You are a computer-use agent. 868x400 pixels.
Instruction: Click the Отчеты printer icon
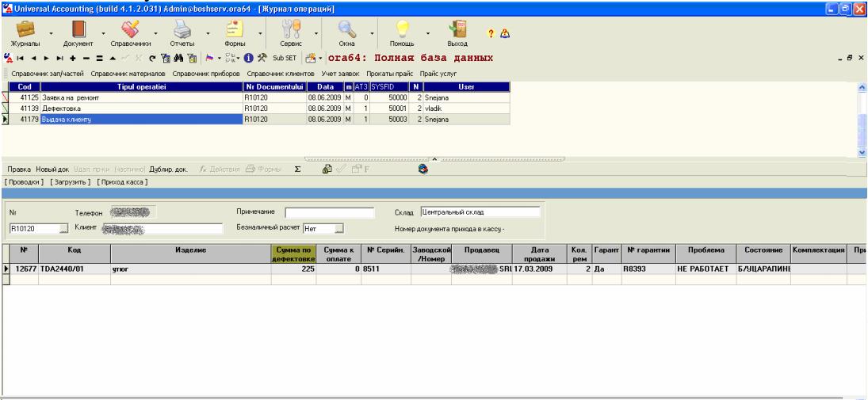[x=182, y=29]
